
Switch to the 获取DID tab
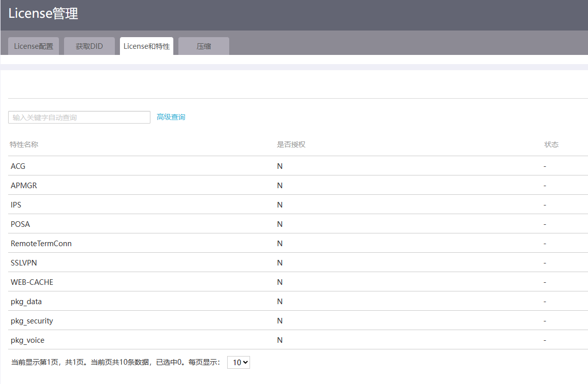(89, 46)
